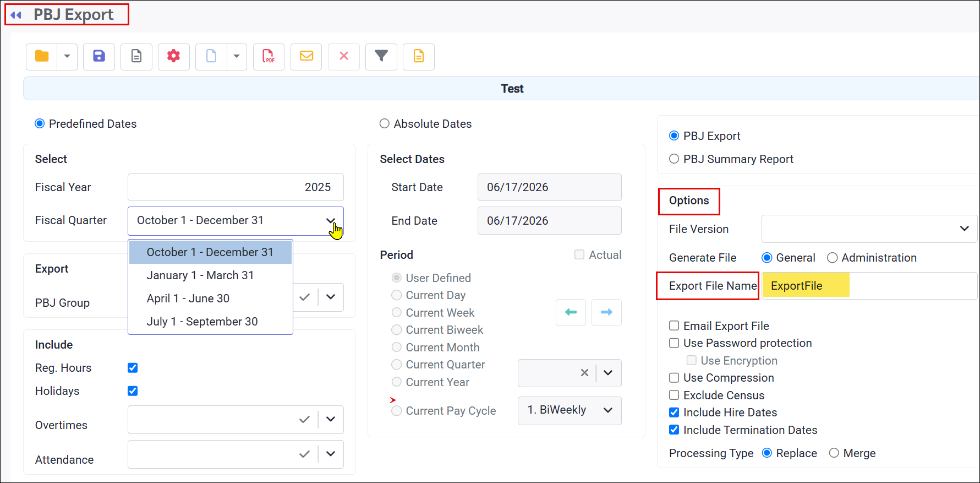Select Merge as the Processing Type
This screenshot has width=980, height=483.
pos(834,453)
